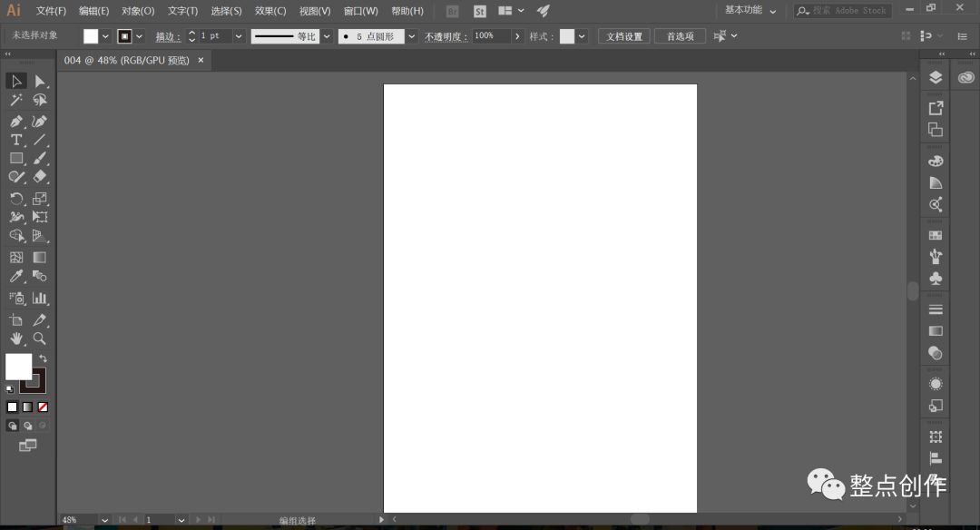
Task: Select the Hand tool
Action: click(x=16, y=339)
